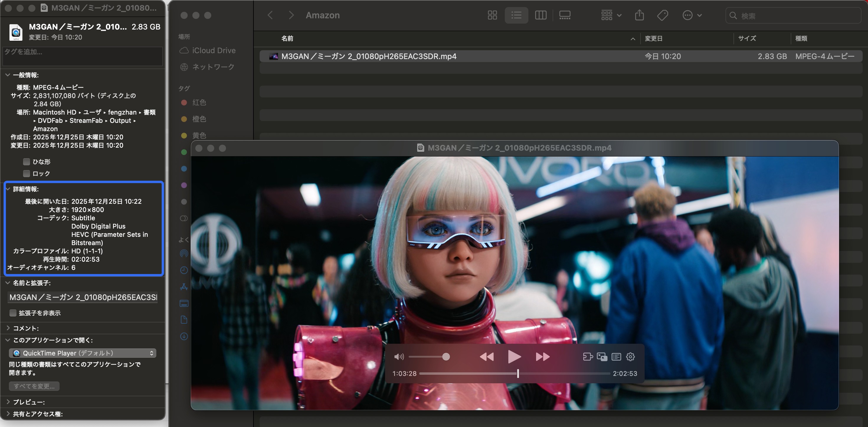Image resolution: width=868 pixels, height=427 pixels.
Task: Click the puzzle-piece plugin icon in the player
Action: [x=588, y=357]
